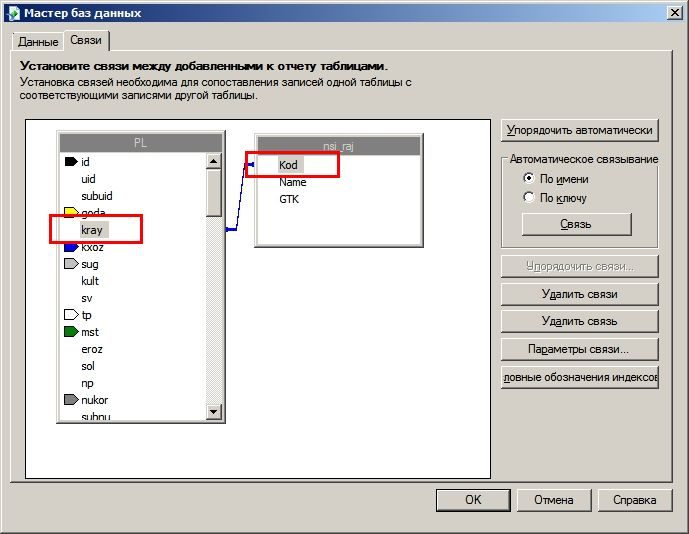
Task: Click the light gray index marker beside sug
Action: (71, 264)
